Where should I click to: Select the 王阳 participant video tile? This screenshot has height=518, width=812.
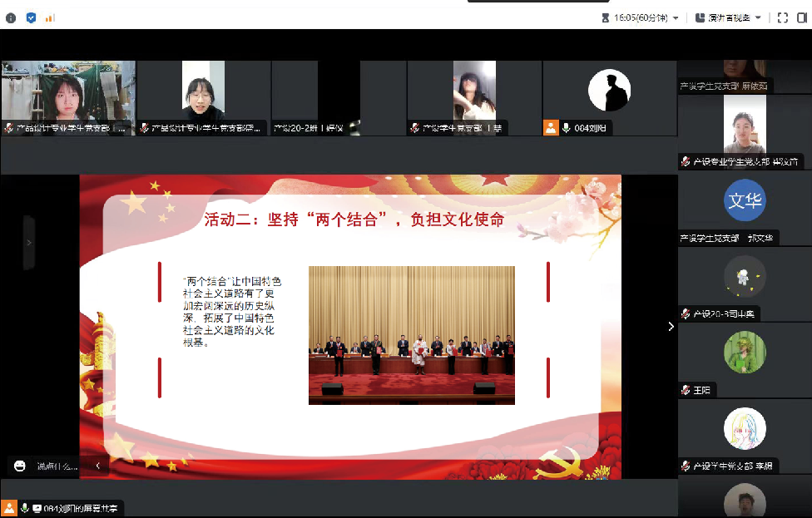744,353
